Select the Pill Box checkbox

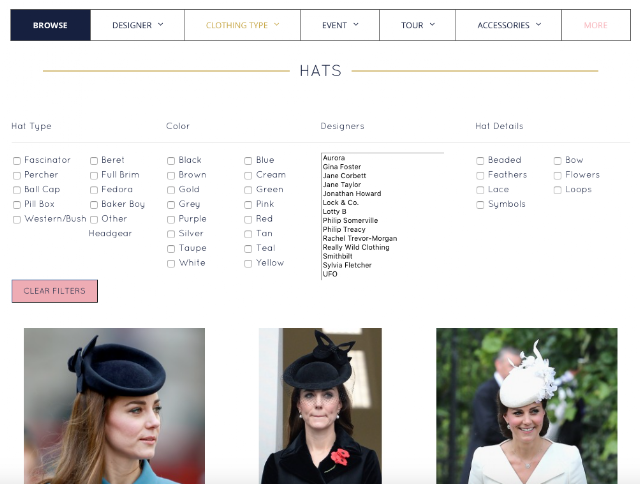point(17,205)
